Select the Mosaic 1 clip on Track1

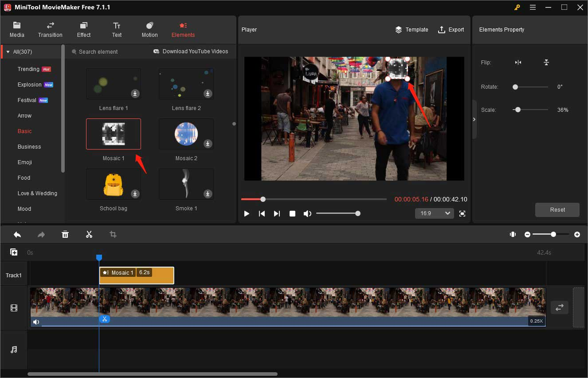(136, 275)
